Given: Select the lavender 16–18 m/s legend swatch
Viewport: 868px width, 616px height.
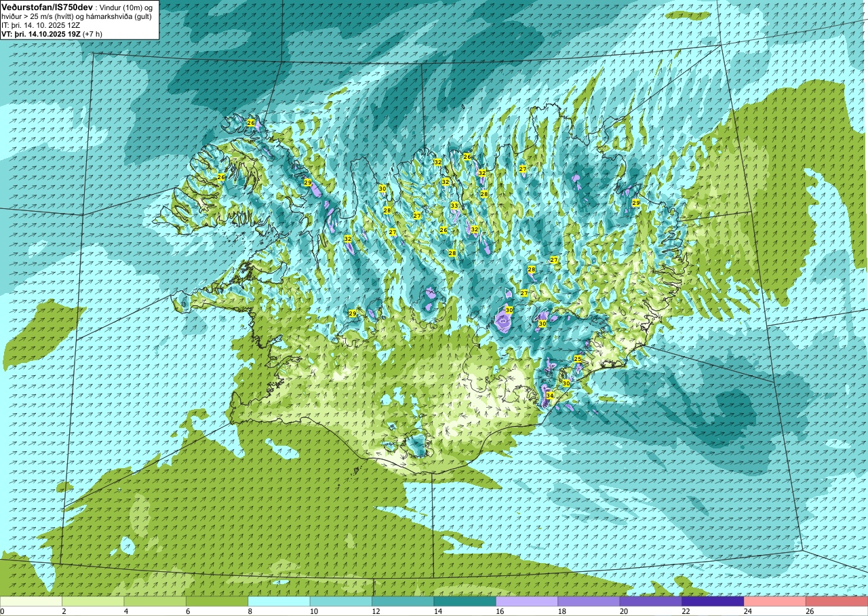Looking at the screenshot, I should [527, 601].
